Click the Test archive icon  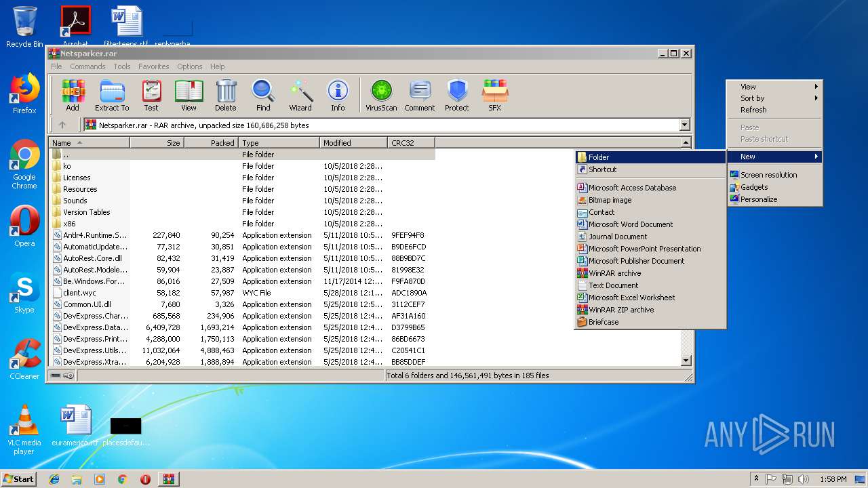click(x=151, y=95)
